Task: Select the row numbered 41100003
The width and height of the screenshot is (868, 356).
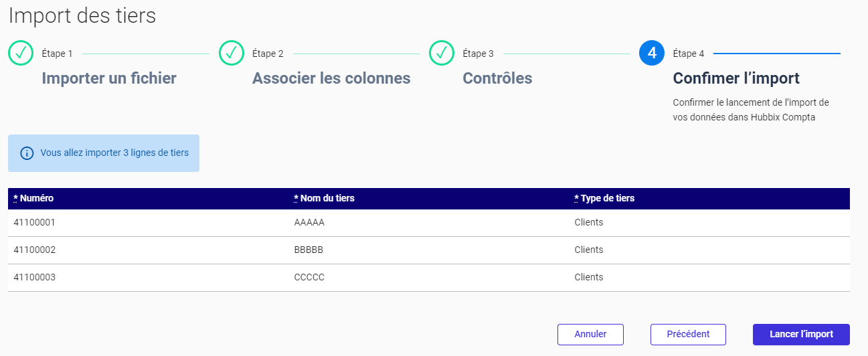Action: pyautogui.click(x=429, y=277)
